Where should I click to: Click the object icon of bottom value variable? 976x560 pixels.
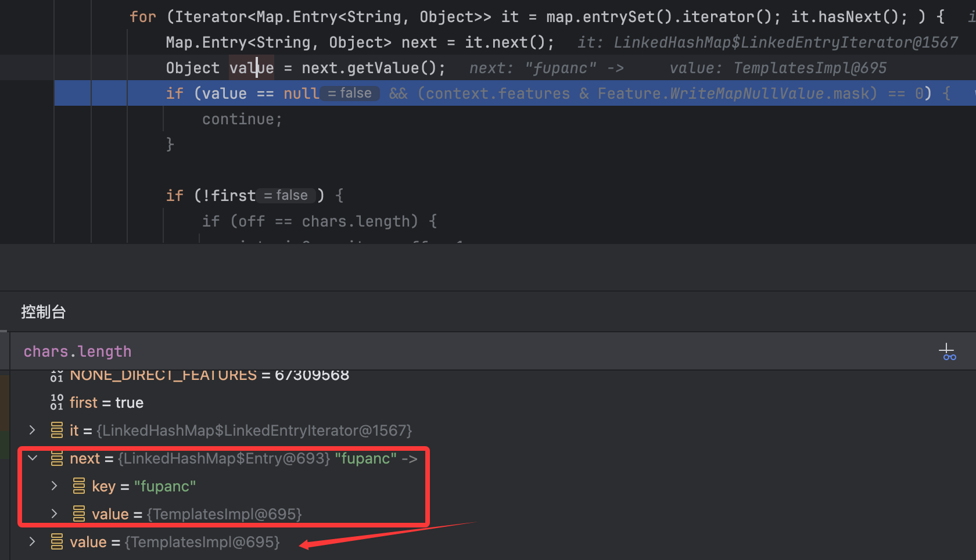coord(57,542)
